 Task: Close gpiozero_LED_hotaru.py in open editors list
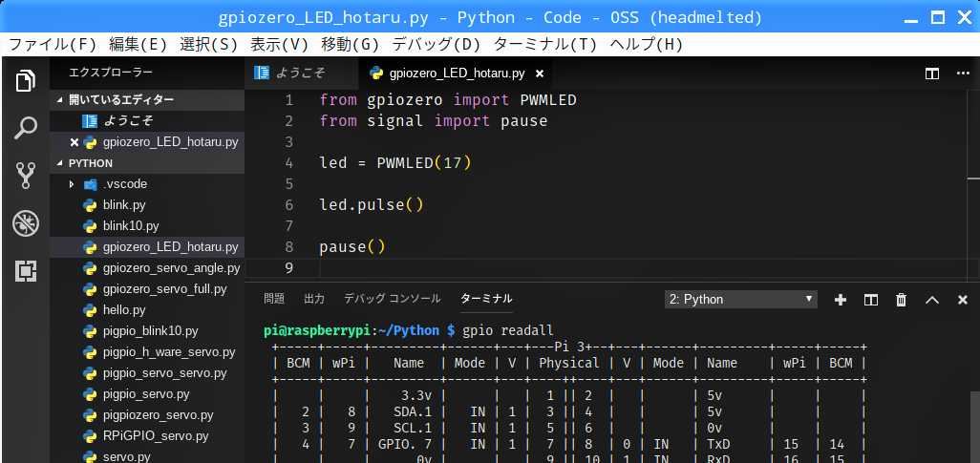[75, 142]
